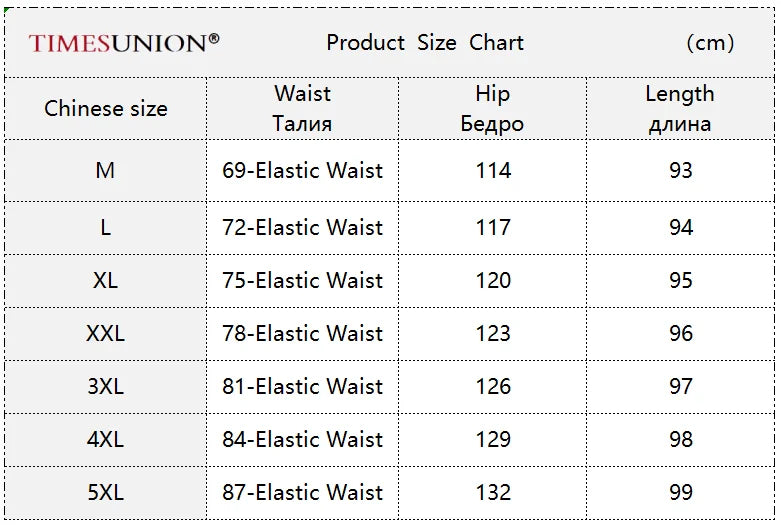Click length value 96 in XXL row

pyautogui.click(x=681, y=333)
